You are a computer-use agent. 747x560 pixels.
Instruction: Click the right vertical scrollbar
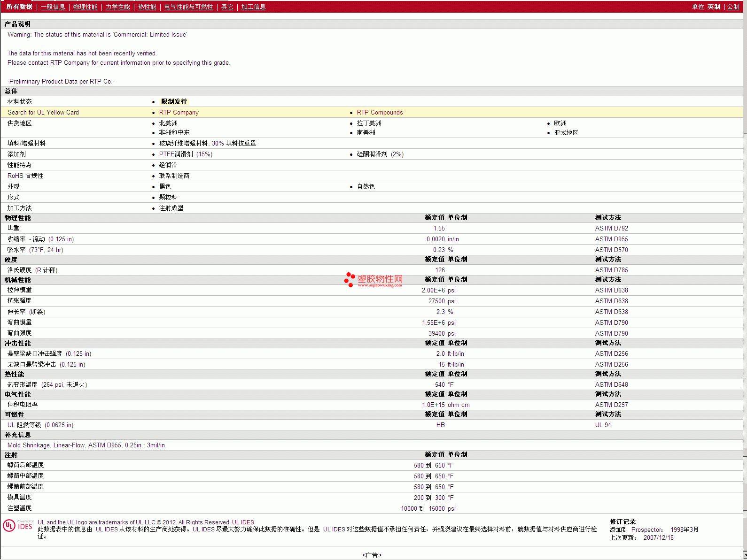[x=745, y=282]
